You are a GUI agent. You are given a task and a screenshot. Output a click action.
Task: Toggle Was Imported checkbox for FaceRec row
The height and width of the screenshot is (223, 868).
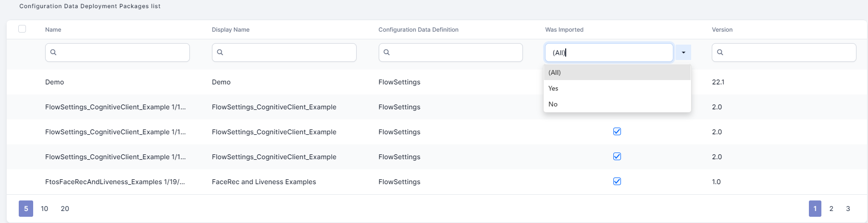point(617,181)
